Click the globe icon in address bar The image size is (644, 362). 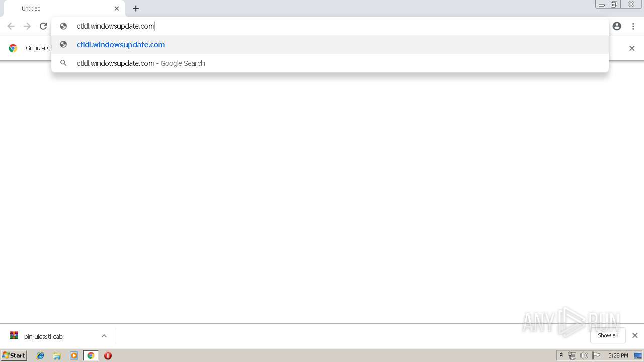tap(63, 26)
